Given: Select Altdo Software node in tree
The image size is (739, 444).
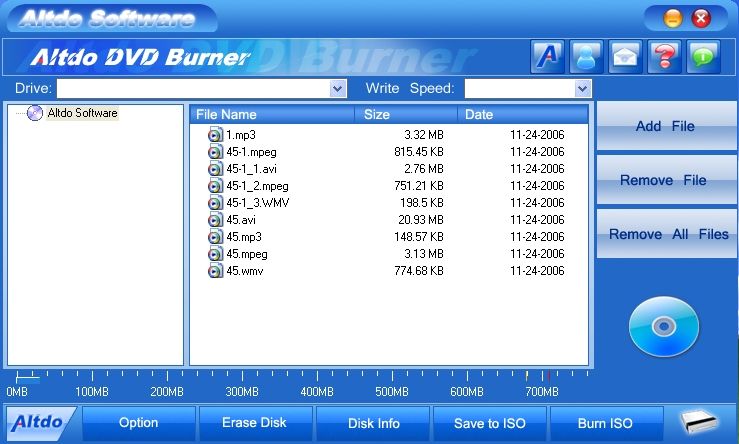Looking at the screenshot, I should (x=82, y=113).
